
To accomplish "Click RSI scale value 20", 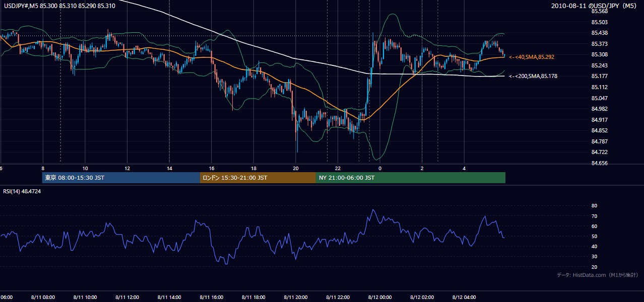I will [594, 267].
